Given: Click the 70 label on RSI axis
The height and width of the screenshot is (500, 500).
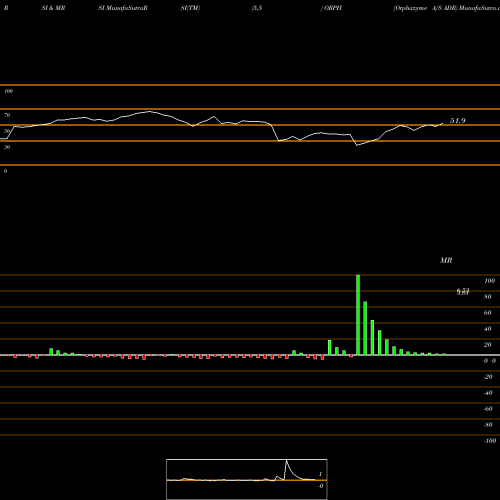Looking at the screenshot, I should (7, 115).
